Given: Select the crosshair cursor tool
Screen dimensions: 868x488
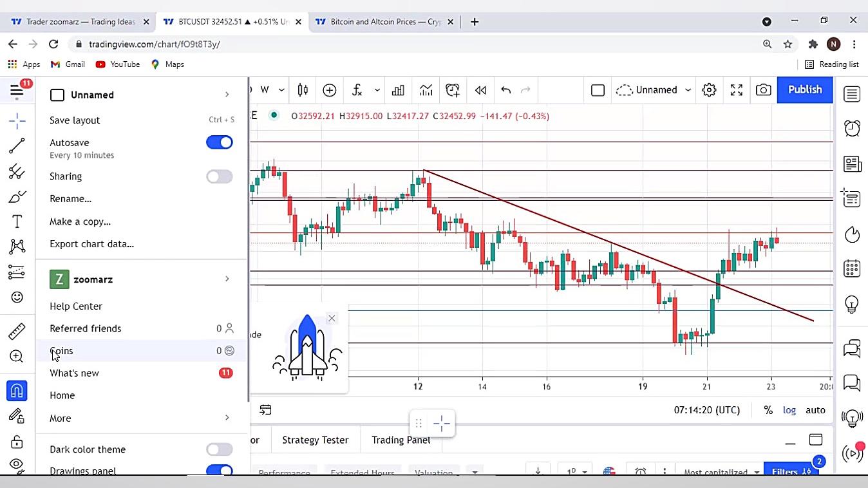Looking at the screenshot, I should pyautogui.click(x=17, y=120).
